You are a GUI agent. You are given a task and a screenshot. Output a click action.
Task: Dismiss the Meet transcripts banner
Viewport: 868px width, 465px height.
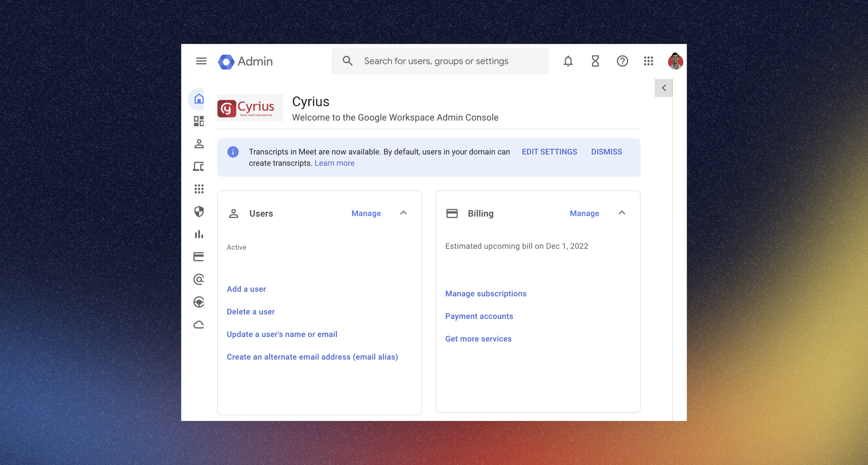click(606, 152)
